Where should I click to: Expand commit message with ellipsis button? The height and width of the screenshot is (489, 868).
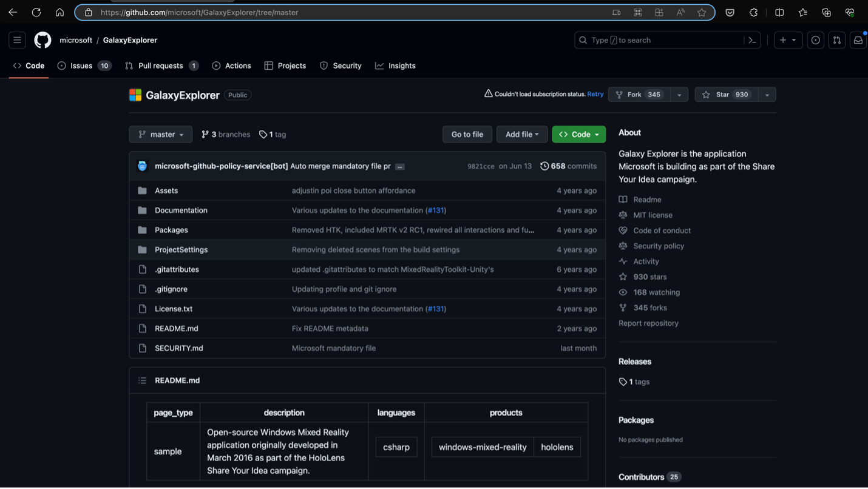pyautogui.click(x=400, y=166)
